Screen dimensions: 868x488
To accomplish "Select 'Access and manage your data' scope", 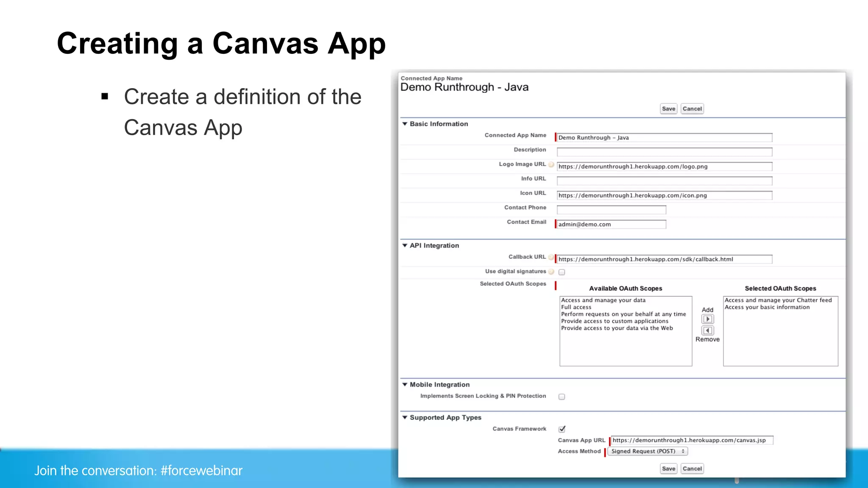I will tap(603, 300).
